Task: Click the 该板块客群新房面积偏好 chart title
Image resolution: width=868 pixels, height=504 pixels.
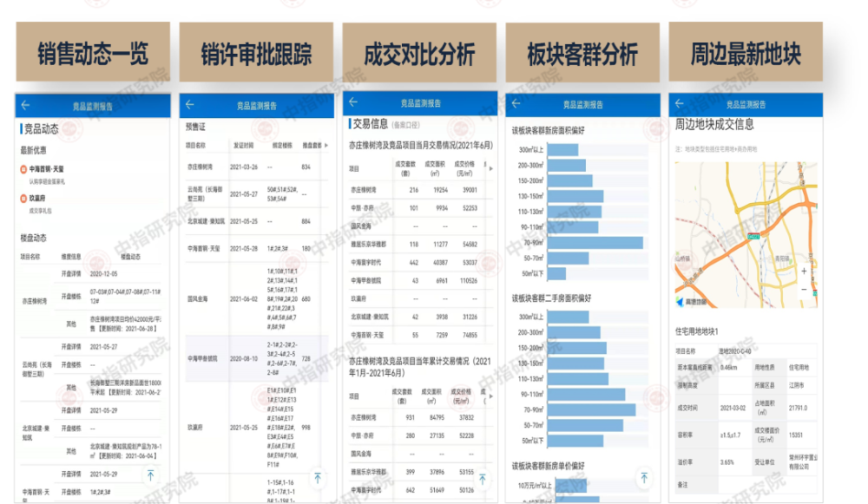Action: point(548,131)
